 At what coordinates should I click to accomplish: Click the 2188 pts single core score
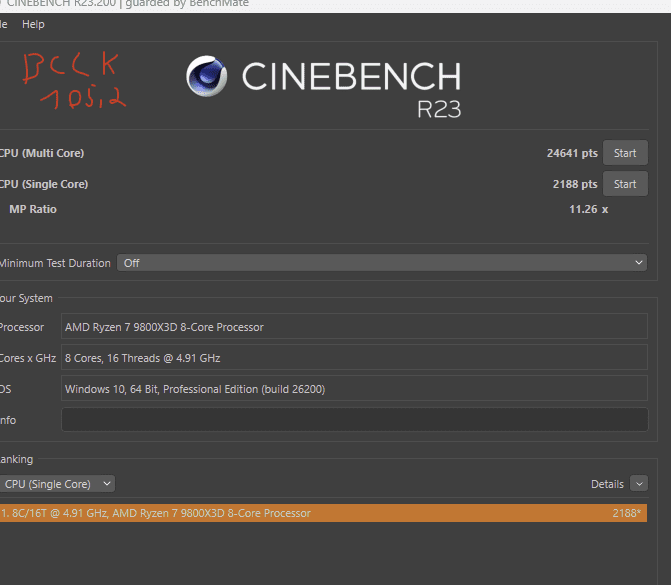point(575,184)
